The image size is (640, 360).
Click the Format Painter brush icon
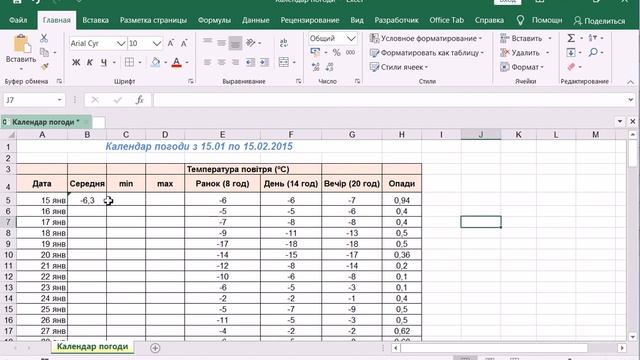[44, 67]
